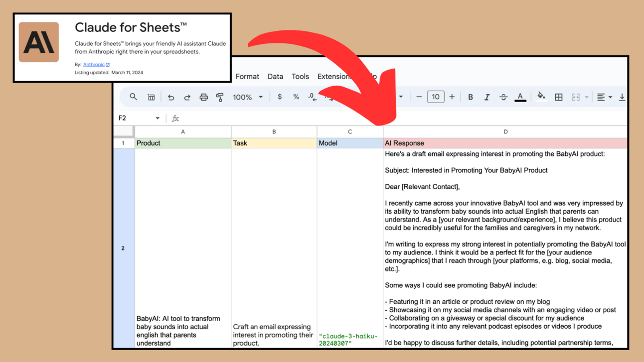644x362 pixels.
Task: Open the Data menu
Action: point(275,77)
